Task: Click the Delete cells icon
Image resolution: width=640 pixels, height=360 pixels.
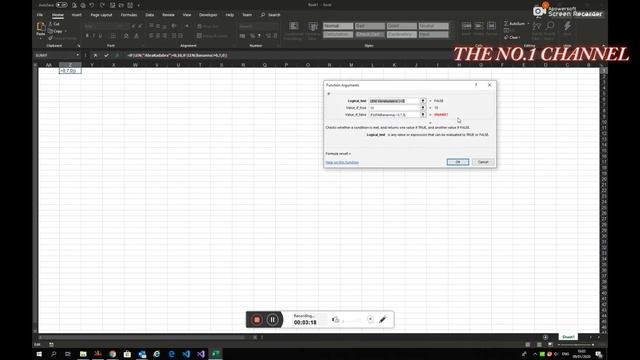Action: coord(479,26)
